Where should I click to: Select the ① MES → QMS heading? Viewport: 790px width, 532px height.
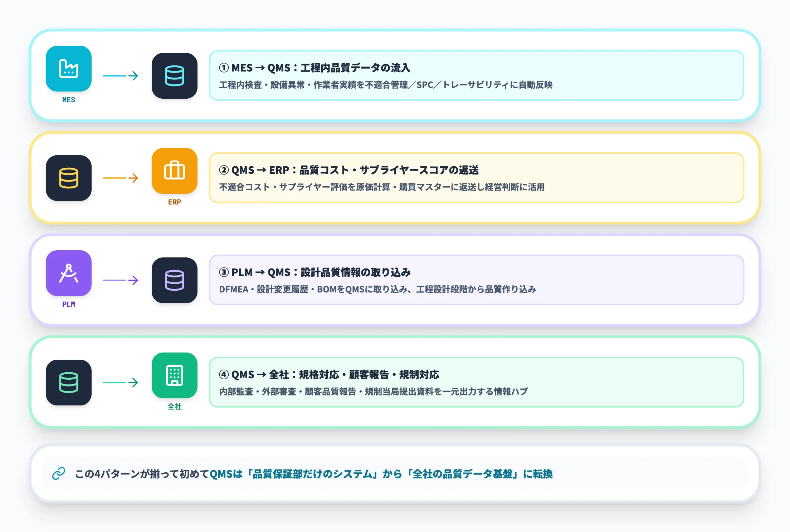315,68
